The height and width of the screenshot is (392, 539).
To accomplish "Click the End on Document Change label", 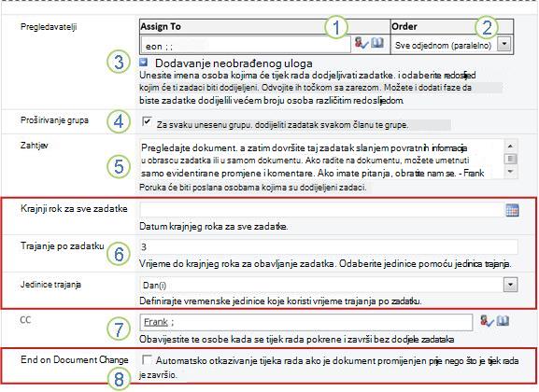I will (x=74, y=359).
